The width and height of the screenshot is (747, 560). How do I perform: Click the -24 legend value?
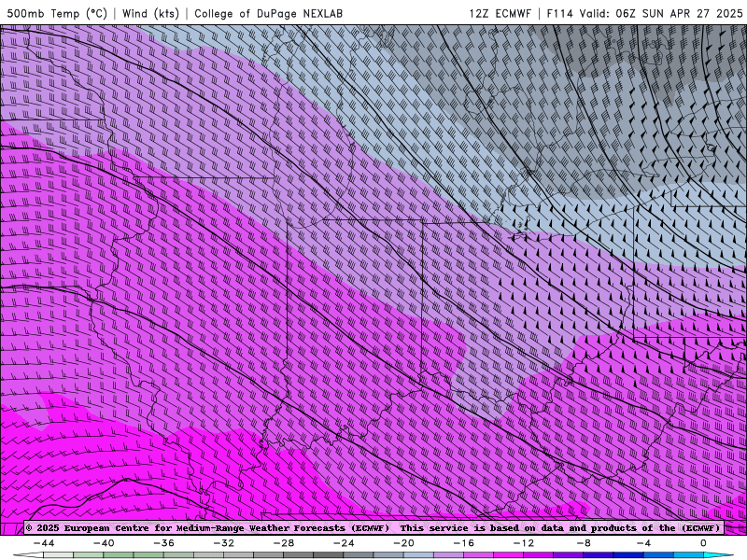(344, 543)
